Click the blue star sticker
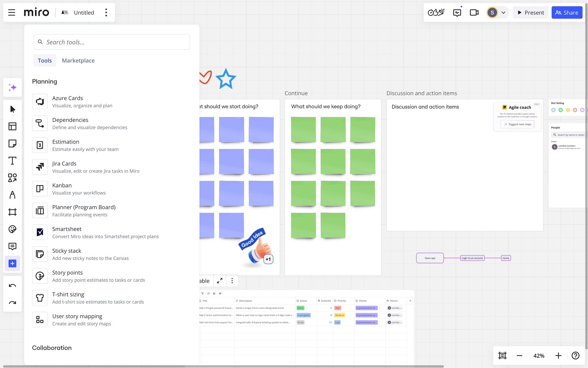Screen dimensions: 588x368 click(x=226, y=79)
